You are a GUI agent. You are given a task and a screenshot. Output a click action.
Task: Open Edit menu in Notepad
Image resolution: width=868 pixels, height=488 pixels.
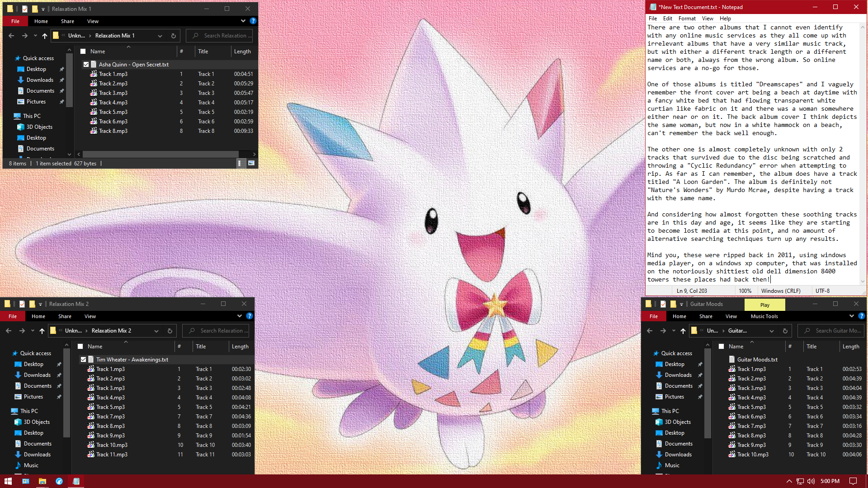pos(668,19)
